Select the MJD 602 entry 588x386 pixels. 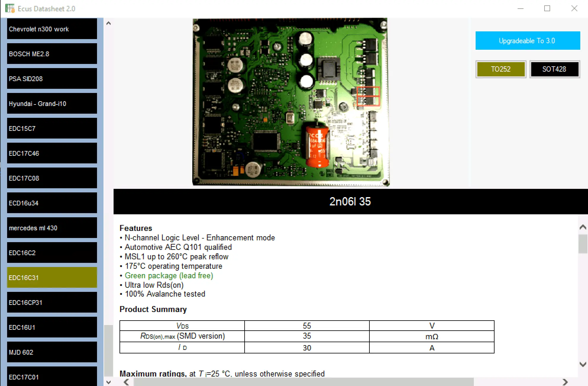pos(52,352)
